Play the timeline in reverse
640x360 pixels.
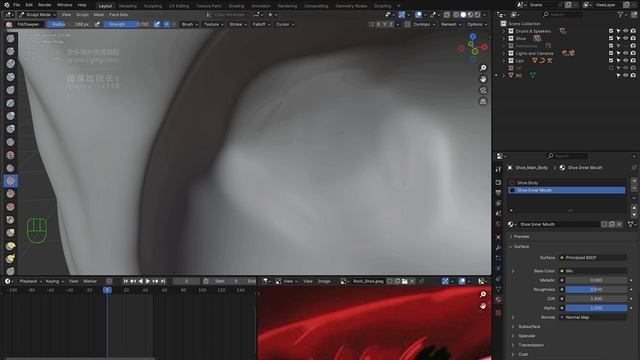click(140, 281)
